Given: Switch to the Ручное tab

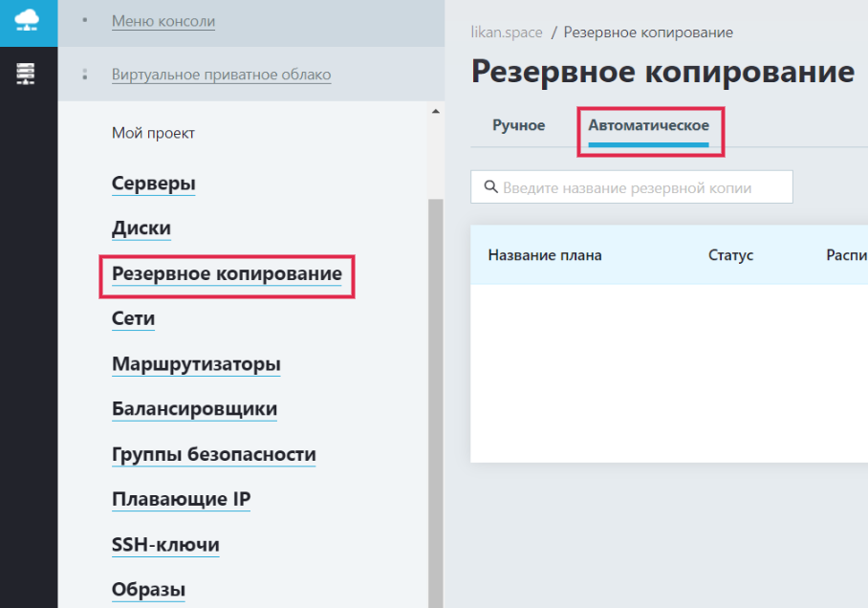Looking at the screenshot, I should pyautogui.click(x=519, y=125).
